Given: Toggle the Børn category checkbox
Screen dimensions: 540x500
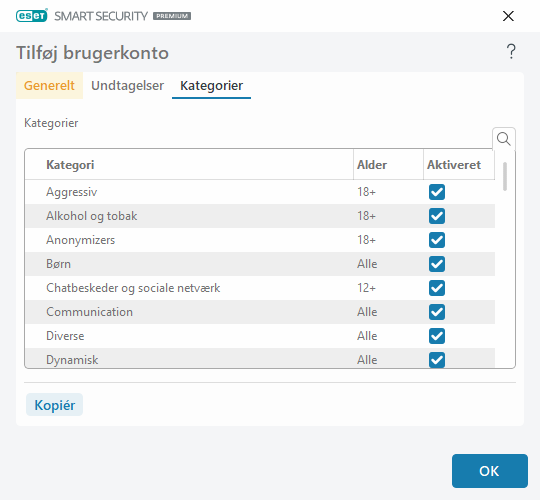Looking at the screenshot, I should point(437,264).
